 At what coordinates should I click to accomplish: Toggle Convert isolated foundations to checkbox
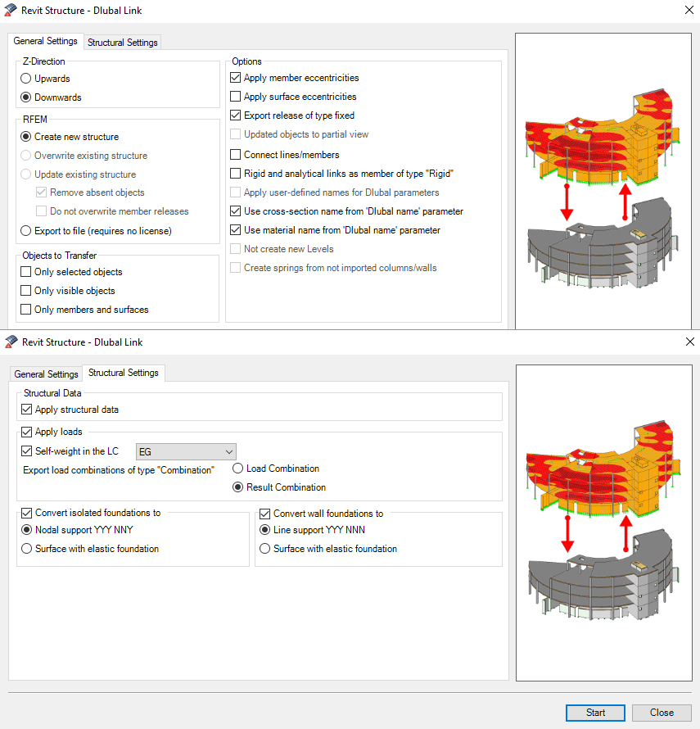coord(27,513)
